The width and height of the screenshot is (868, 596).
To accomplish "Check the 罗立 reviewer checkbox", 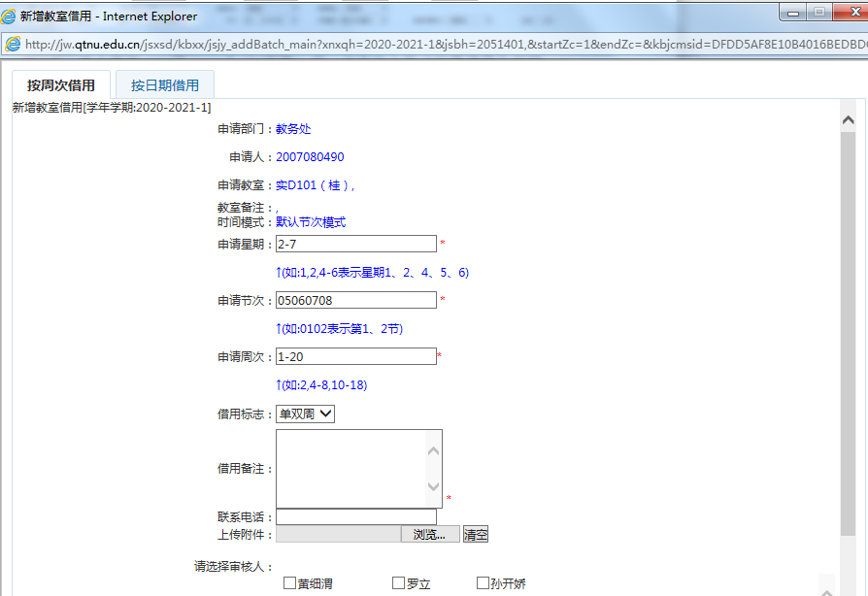I will point(397,582).
